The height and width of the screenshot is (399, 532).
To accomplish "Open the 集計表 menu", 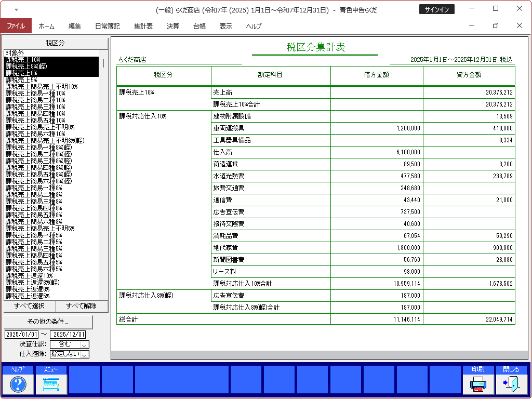I will [143, 26].
